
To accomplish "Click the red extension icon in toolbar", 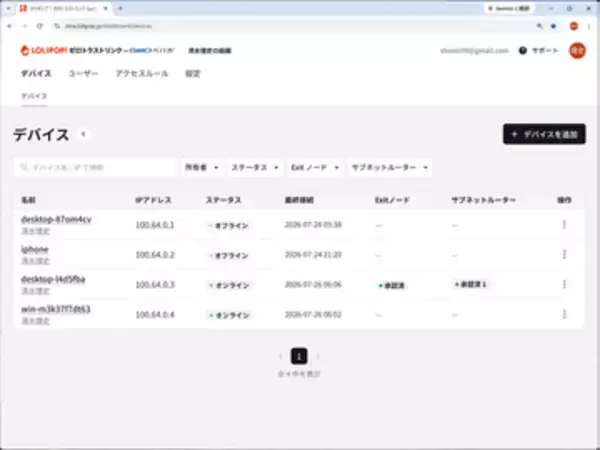I will click(574, 26).
